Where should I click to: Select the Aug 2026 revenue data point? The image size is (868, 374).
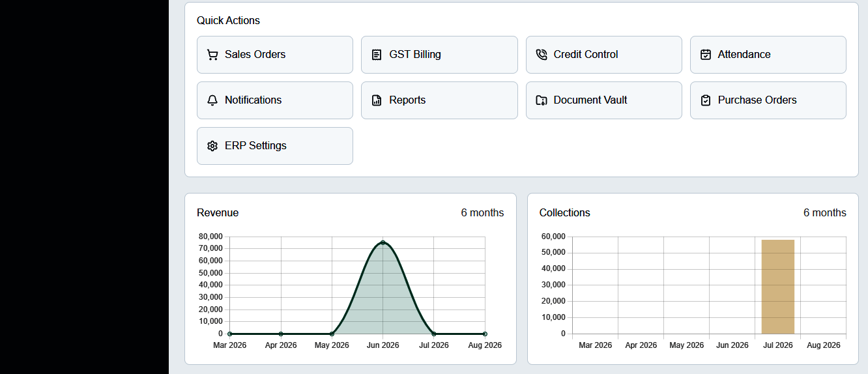(x=485, y=334)
